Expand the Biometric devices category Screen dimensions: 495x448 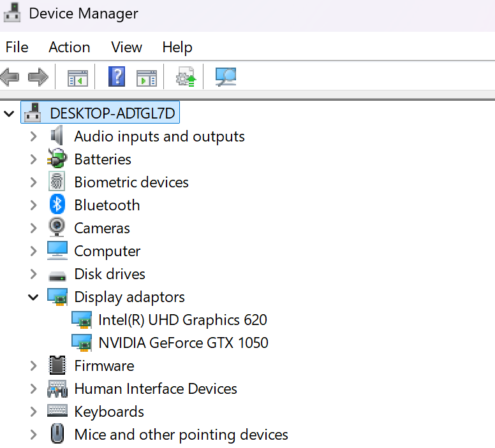(33, 182)
